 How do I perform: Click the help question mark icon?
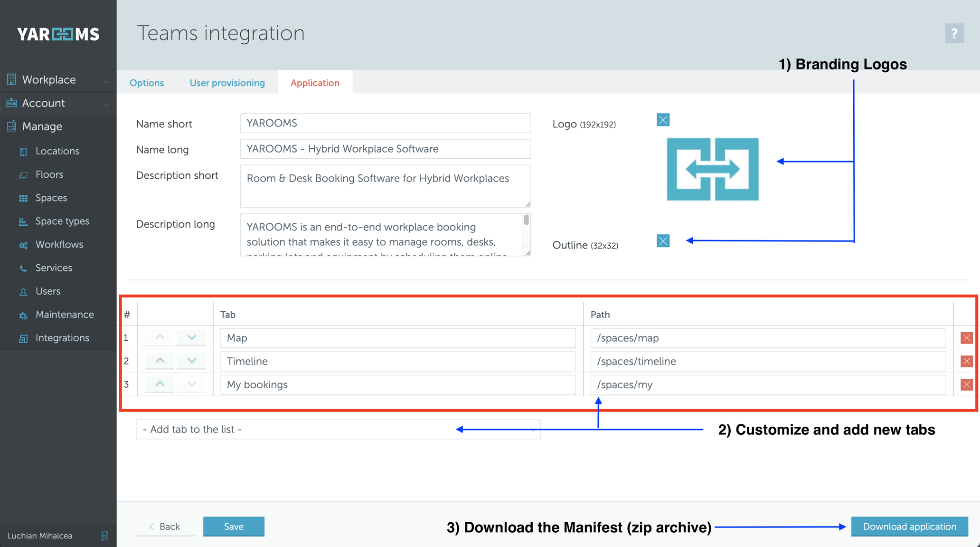click(954, 33)
